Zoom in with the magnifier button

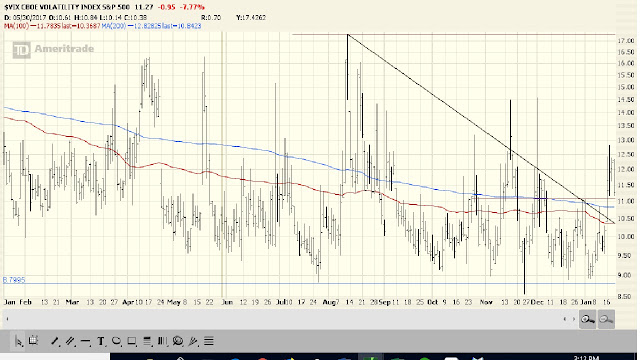click(x=587, y=319)
